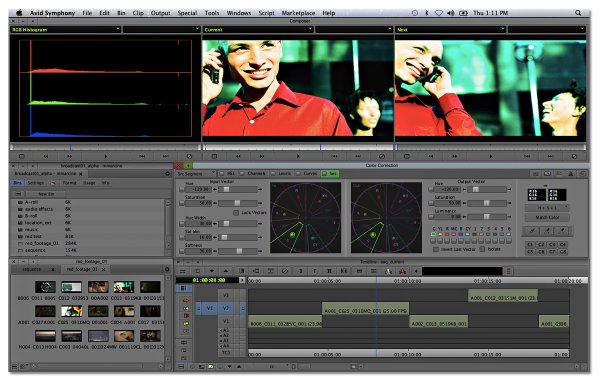
Task: Step forward in the Next monitor
Action: coord(454,156)
